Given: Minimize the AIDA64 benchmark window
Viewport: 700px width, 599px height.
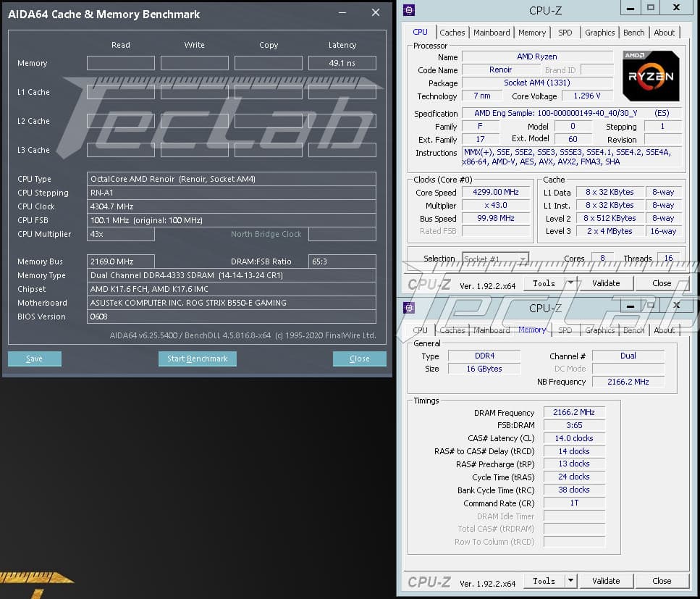Looking at the screenshot, I should click(x=342, y=13).
